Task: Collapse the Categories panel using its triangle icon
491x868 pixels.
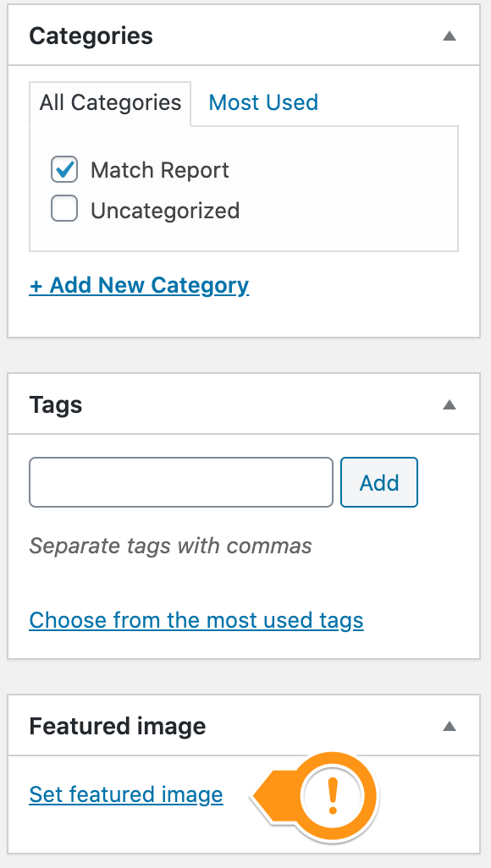Action: point(450,36)
